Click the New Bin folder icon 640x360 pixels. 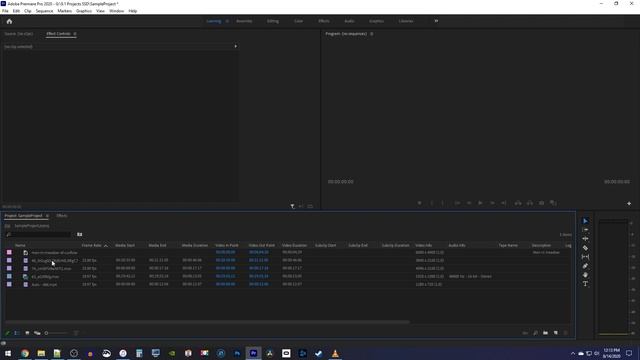545,333
